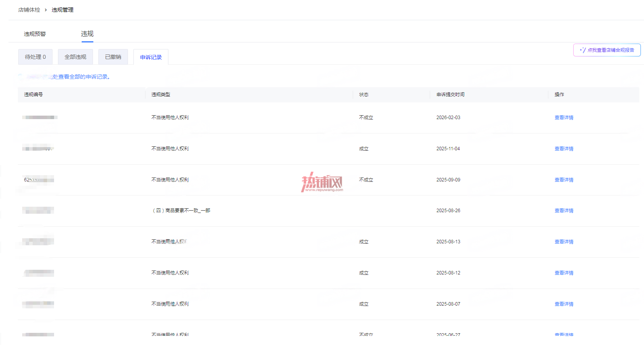Show the 全部违规 sub-tab
644x364 pixels.
[75, 57]
